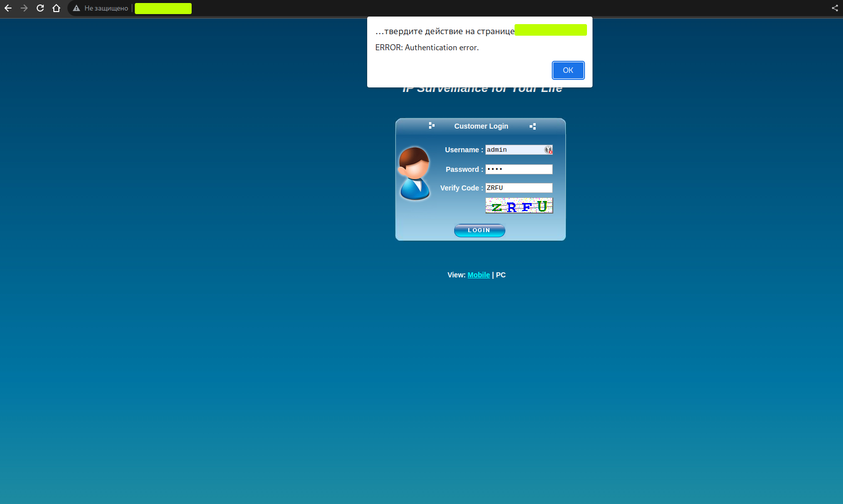Focus the Username field containing admin
This screenshot has height=504, width=843.
click(514, 150)
